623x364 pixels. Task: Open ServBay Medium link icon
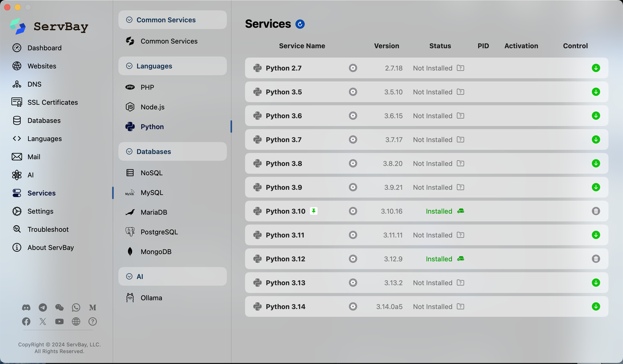(x=92, y=308)
